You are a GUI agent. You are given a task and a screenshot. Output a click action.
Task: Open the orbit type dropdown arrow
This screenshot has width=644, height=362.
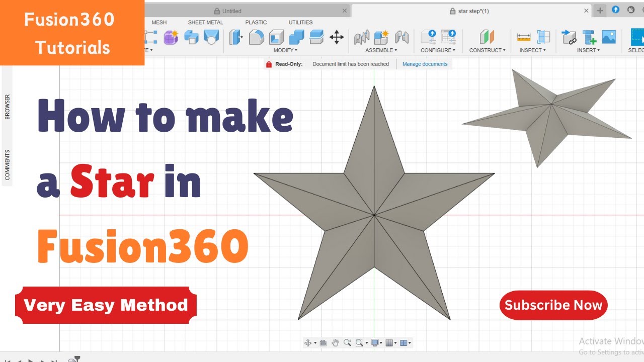pyautogui.click(x=315, y=343)
